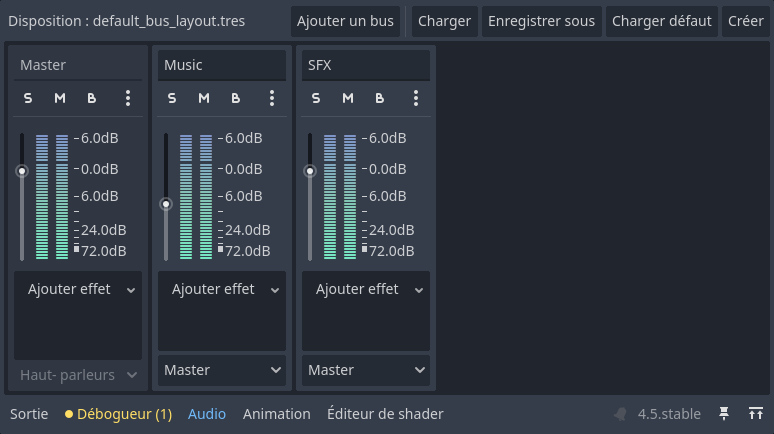Pin the bottom panel with pin icon
The width and height of the screenshot is (774, 434).
(724, 414)
